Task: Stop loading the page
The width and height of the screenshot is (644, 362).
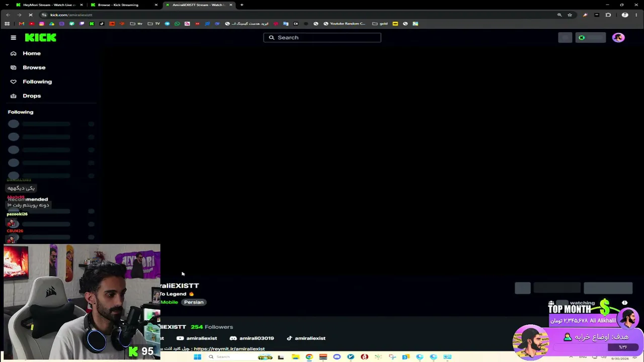Action: pos(30,15)
